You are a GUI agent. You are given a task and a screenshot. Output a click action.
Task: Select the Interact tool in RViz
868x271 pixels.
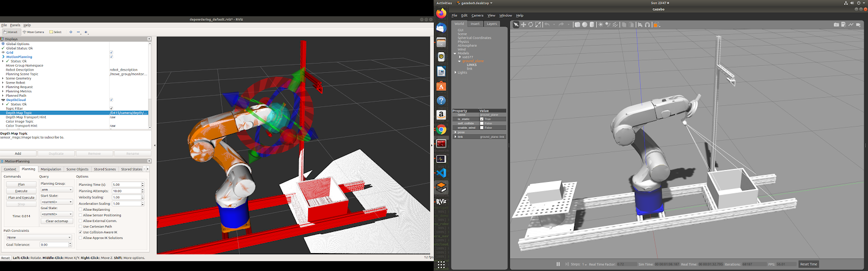pos(10,32)
